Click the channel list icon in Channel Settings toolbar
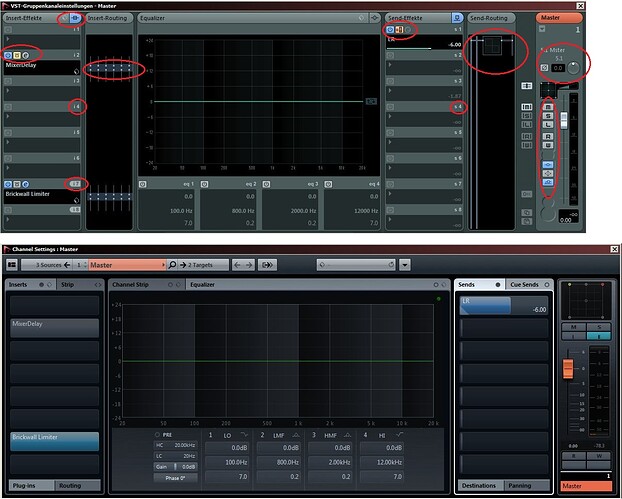The height and width of the screenshot is (499, 622). click(12, 265)
